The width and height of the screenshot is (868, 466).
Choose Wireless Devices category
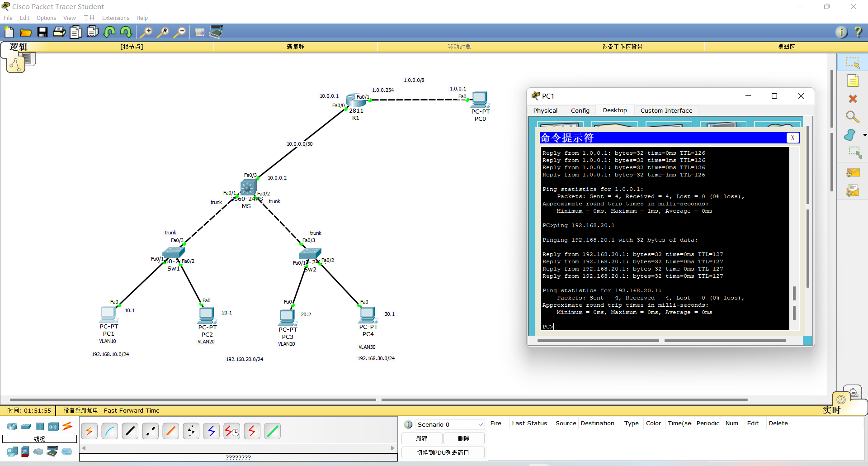tap(53, 426)
